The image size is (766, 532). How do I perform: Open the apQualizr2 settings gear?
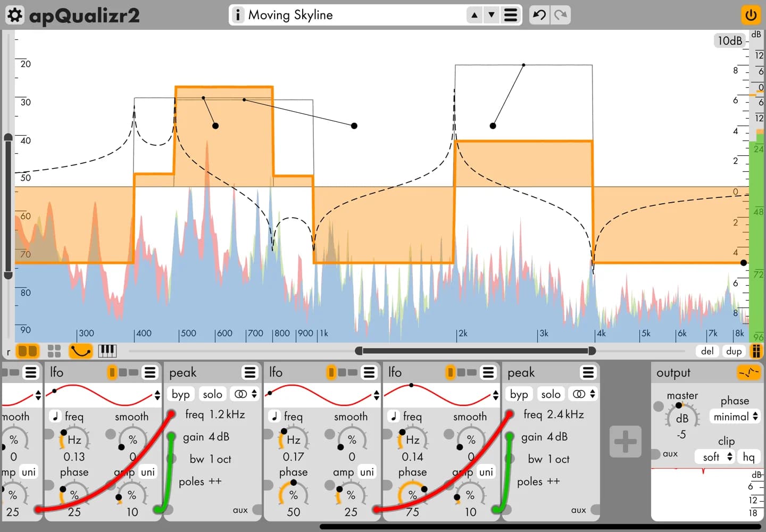[15, 15]
